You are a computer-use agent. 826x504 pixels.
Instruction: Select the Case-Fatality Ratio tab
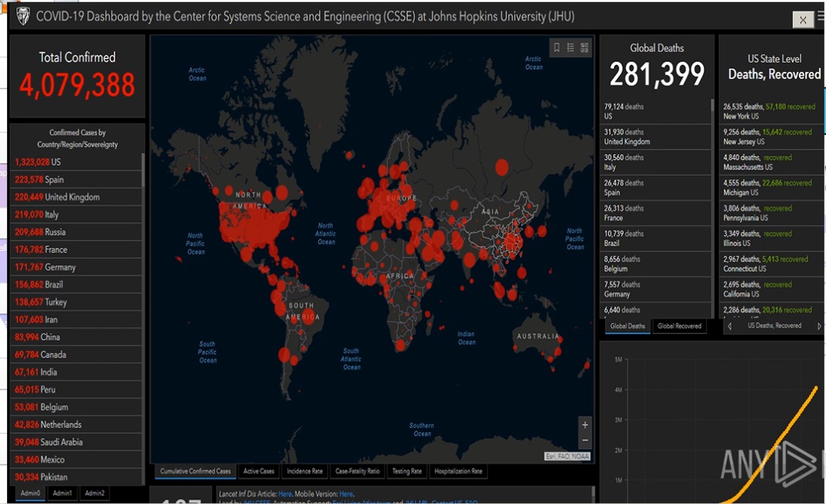tap(357, 471)
